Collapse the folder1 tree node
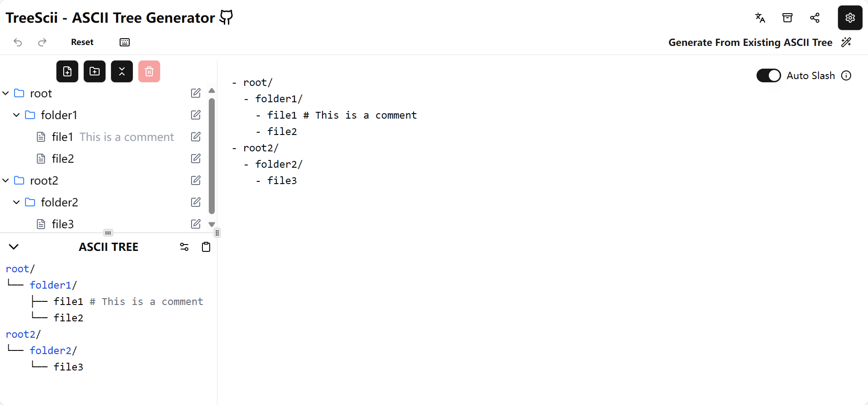Image resolution: width=868 pixels, height=405 pixels. point(16,115)
